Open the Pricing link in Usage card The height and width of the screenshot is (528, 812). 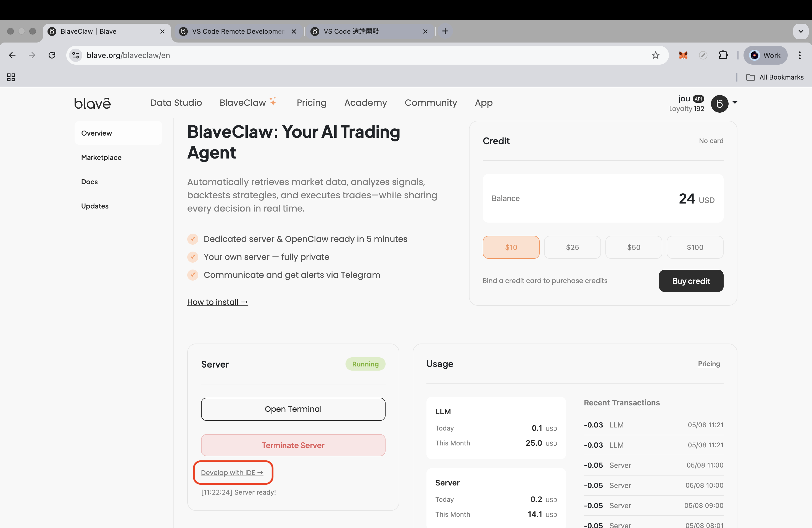point(709,364)
